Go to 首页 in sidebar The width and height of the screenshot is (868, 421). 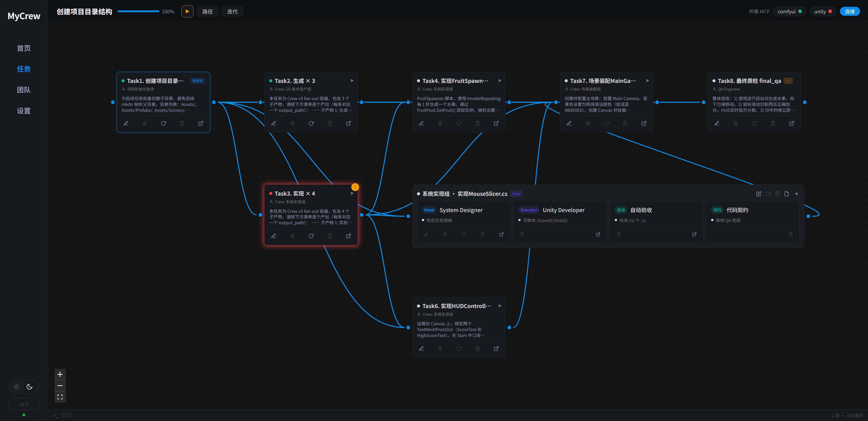coord(24,48)
